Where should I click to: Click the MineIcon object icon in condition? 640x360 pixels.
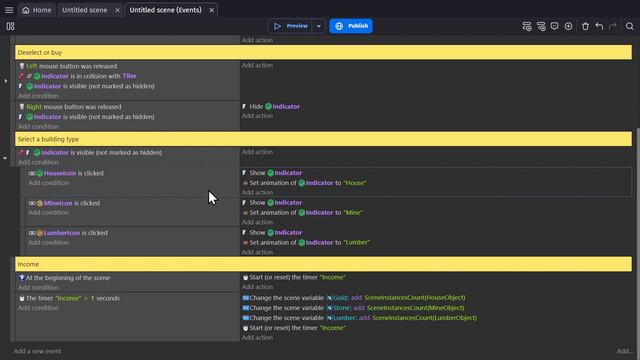40,203
